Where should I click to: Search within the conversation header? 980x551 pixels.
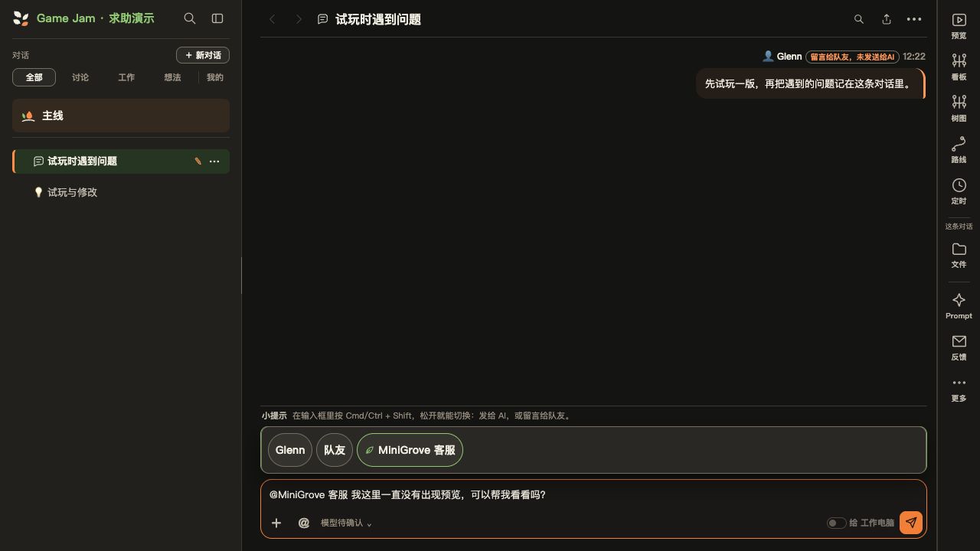point(859,19)
